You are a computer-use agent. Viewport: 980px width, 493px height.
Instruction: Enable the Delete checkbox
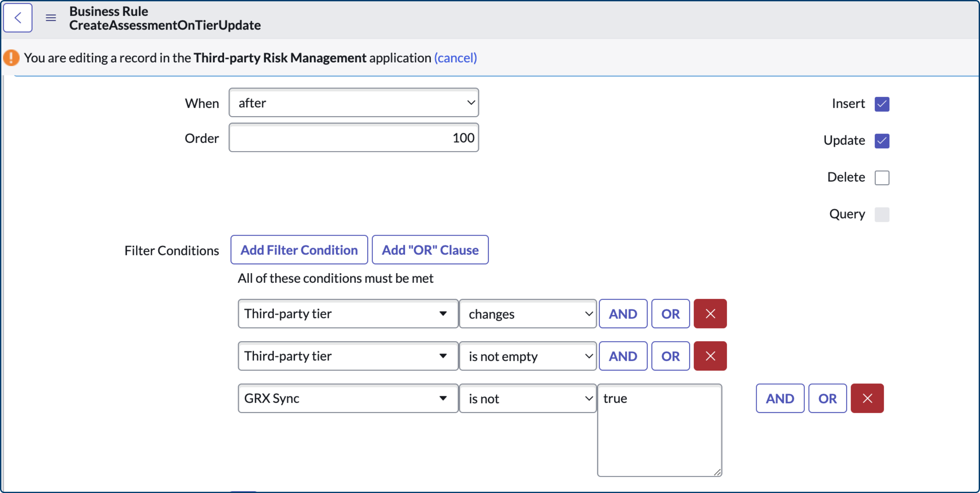[882, 177]
